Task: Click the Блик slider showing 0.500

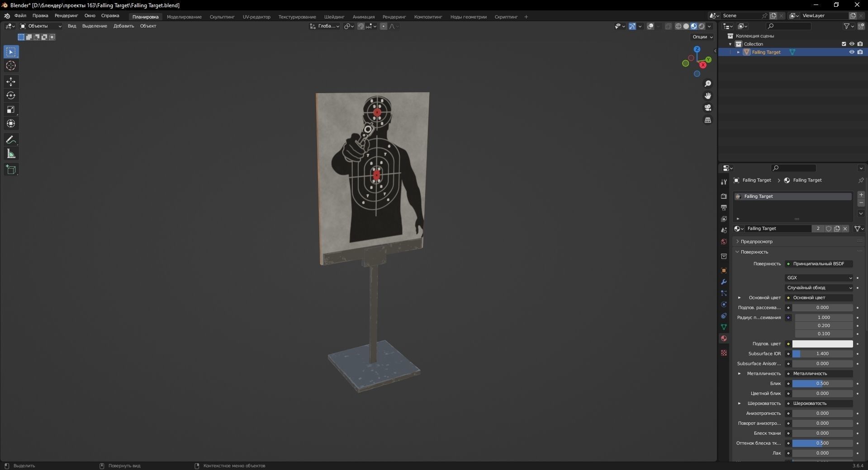Action: (822, 384)
